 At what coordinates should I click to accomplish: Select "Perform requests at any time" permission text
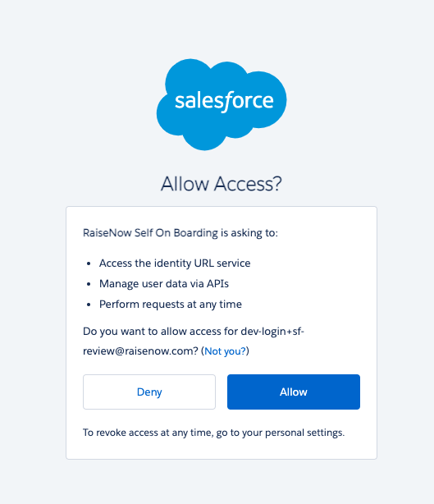[x=171, y=305]
